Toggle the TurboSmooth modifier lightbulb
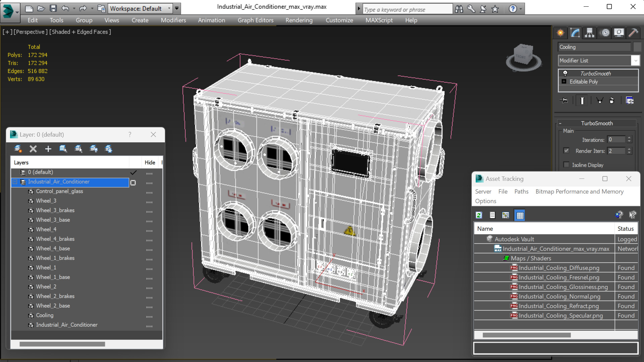 pyautogui.click(x=565, y=73)
